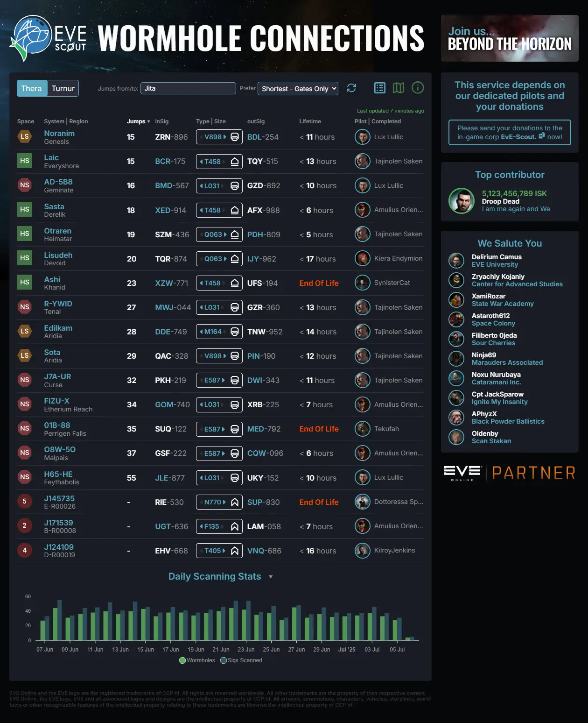Click KilroyJenkins pilot portrait
The image size is (588, 723).
pos(363,550)
